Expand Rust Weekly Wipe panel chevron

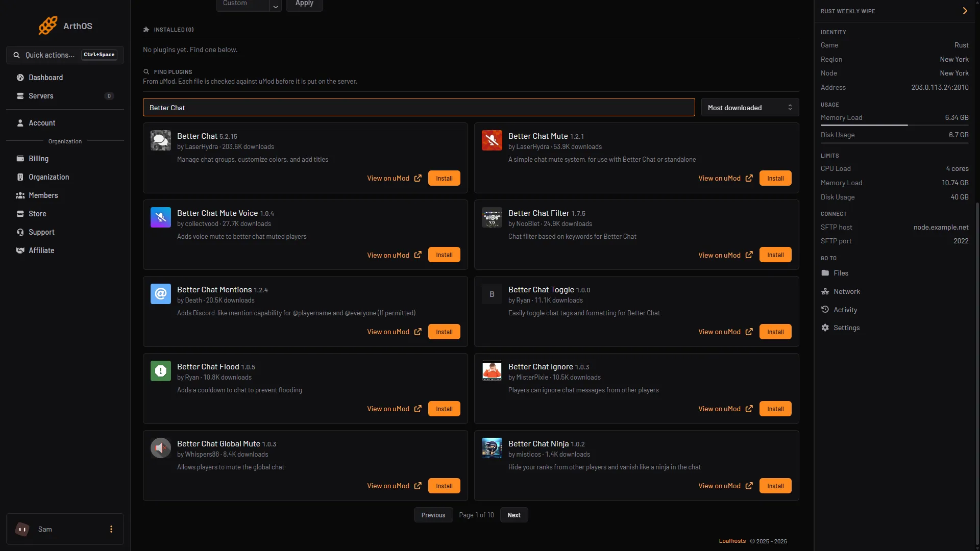(x=965, y=11)
